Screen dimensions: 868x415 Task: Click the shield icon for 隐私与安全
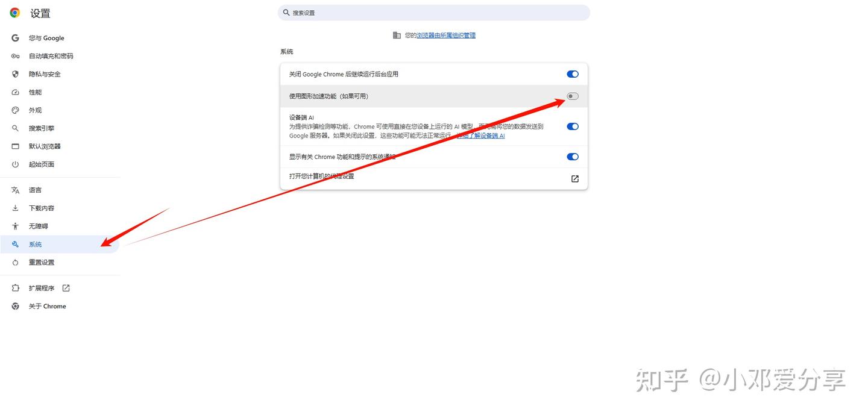click(x=16, y=74)
